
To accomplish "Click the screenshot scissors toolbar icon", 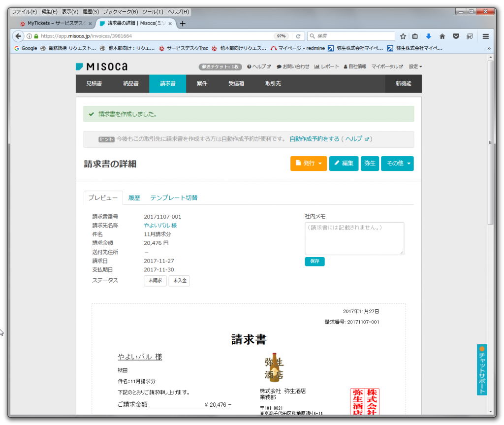I will 470,36.
